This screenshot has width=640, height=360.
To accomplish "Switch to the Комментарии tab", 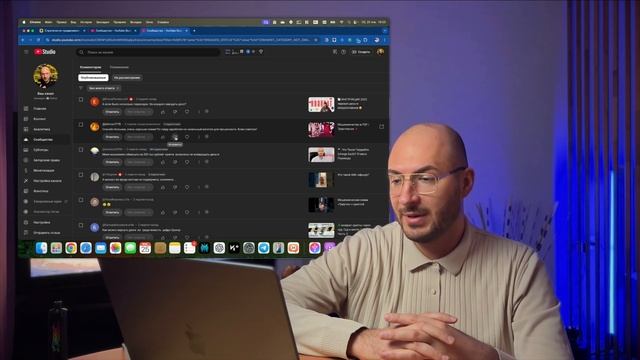I will [x=91, y=67].
